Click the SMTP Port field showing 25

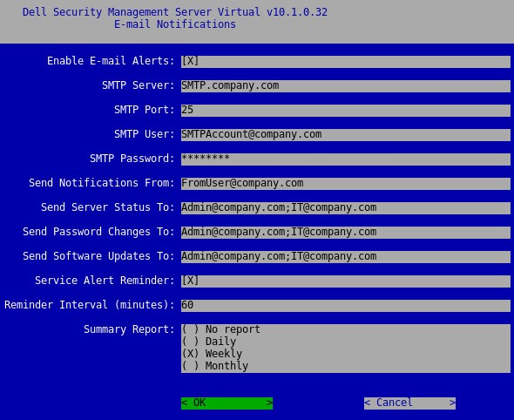click(346, 110)
